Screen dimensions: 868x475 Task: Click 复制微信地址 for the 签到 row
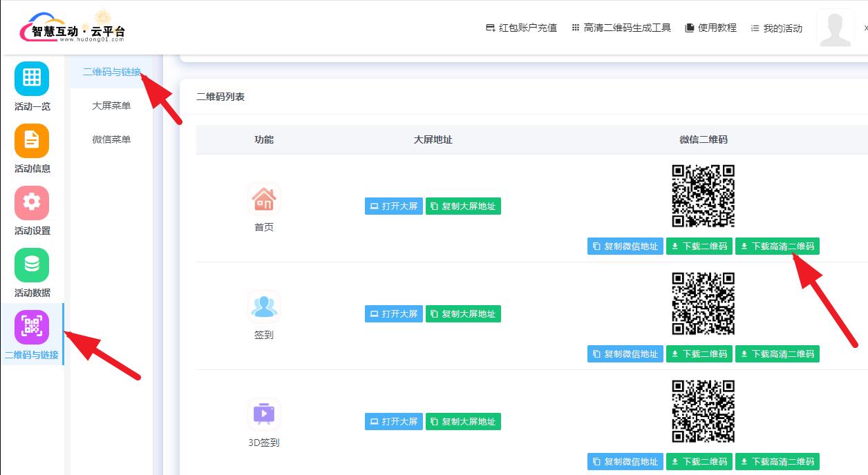625,354
